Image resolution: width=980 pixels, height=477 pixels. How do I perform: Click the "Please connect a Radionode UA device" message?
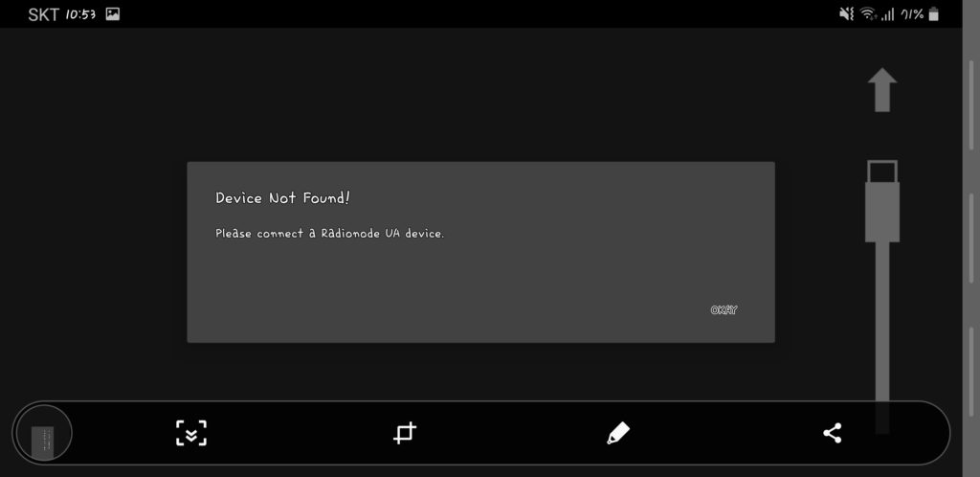pyautogui.click(x=329, y=233)
